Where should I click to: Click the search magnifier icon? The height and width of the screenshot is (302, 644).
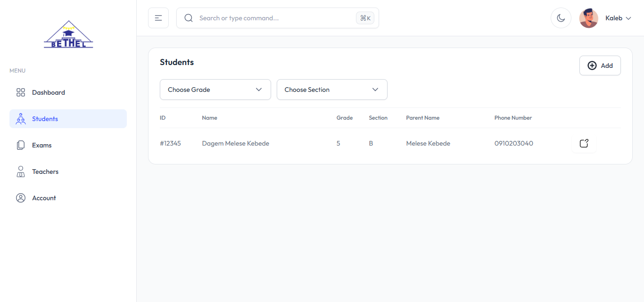[189, 18]
